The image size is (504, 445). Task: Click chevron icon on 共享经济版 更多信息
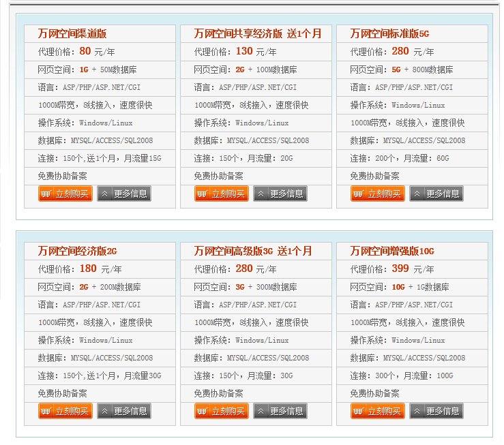(x=261, y=194)
